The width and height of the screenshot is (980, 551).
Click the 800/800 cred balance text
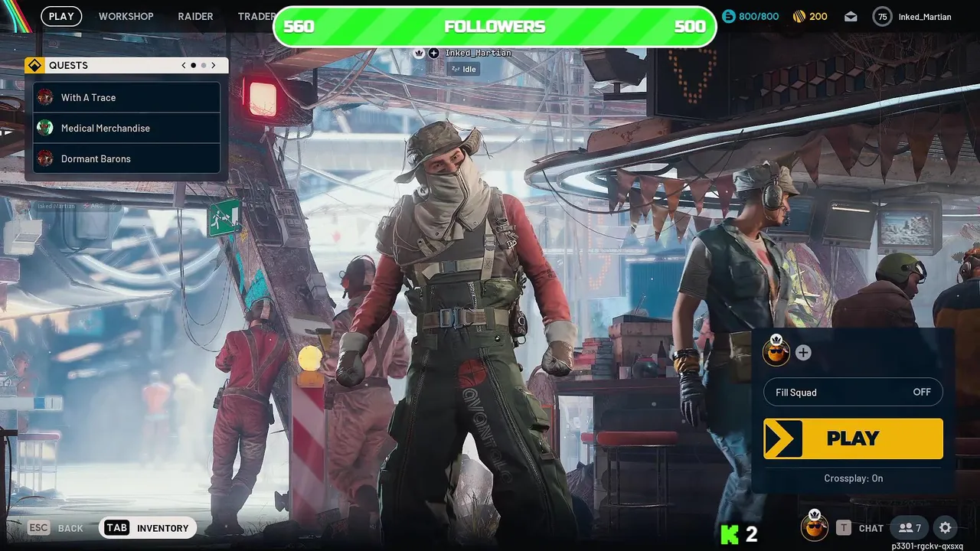[759, 17]
